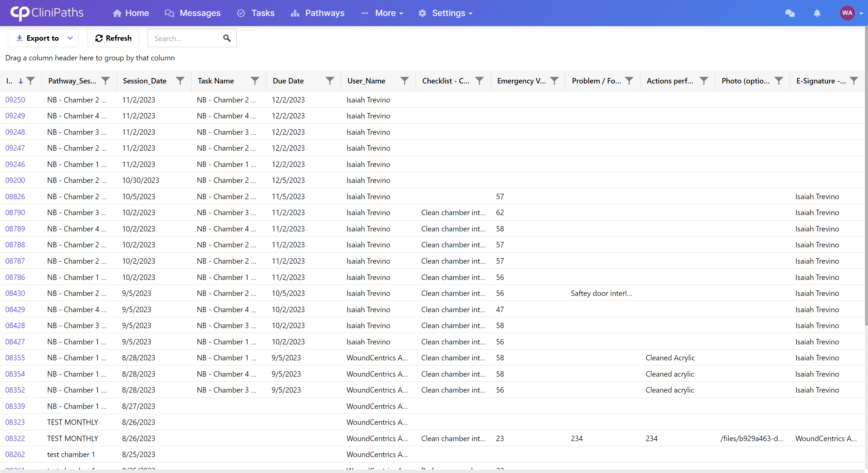The width and height of the screenshot is (868, 473).
Task: Open record 09250
Action: [15, 100]
